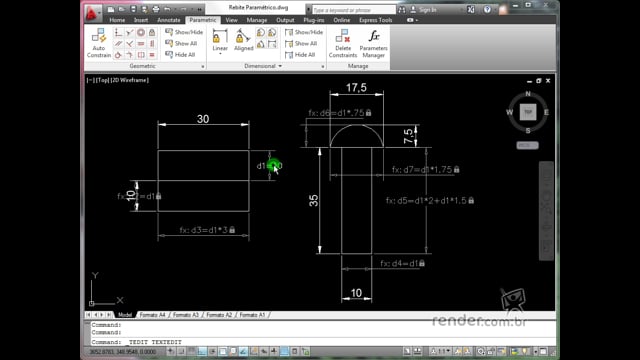Open the Express Tools ribbon tab
Screen dimensions: 640x360
pyautogui.click(x=376, y=20)
